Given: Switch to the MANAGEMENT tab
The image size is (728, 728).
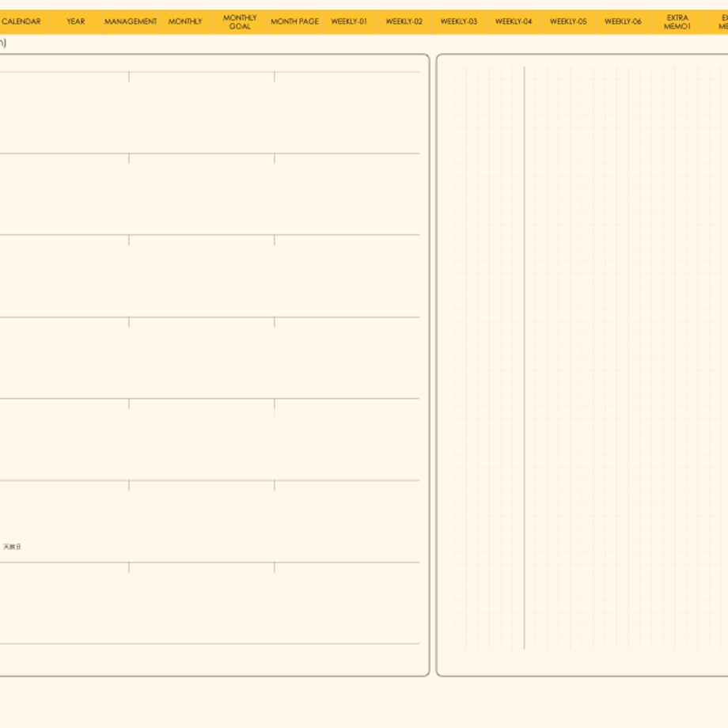Looking at the screenshot, I should [131, 22].
